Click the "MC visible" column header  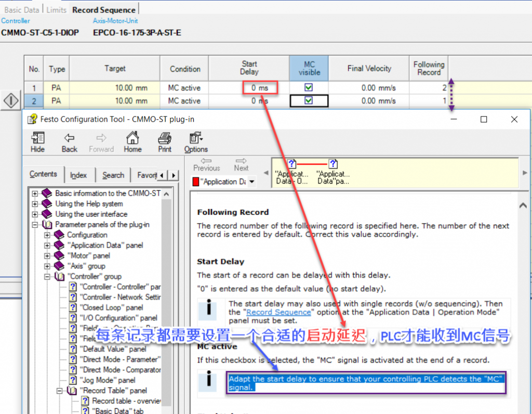pyautogui.click(x=309, y=68)
